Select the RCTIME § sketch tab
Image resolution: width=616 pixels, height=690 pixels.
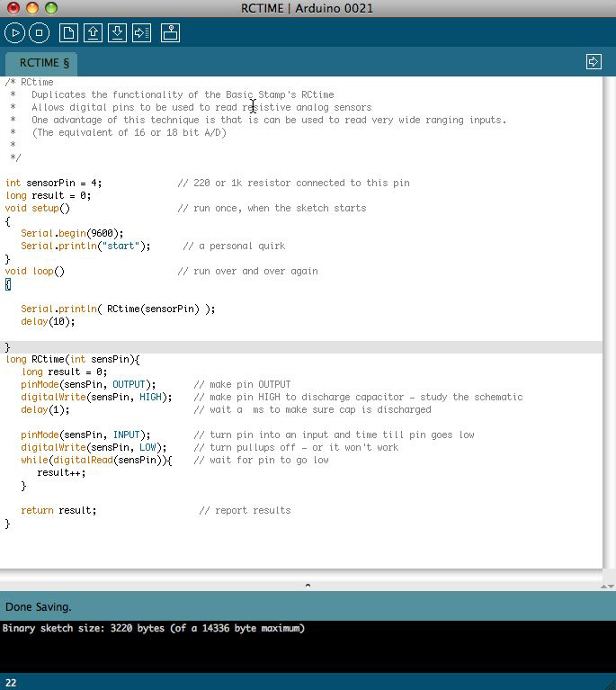pyautogui.click(x=42, y=63)
